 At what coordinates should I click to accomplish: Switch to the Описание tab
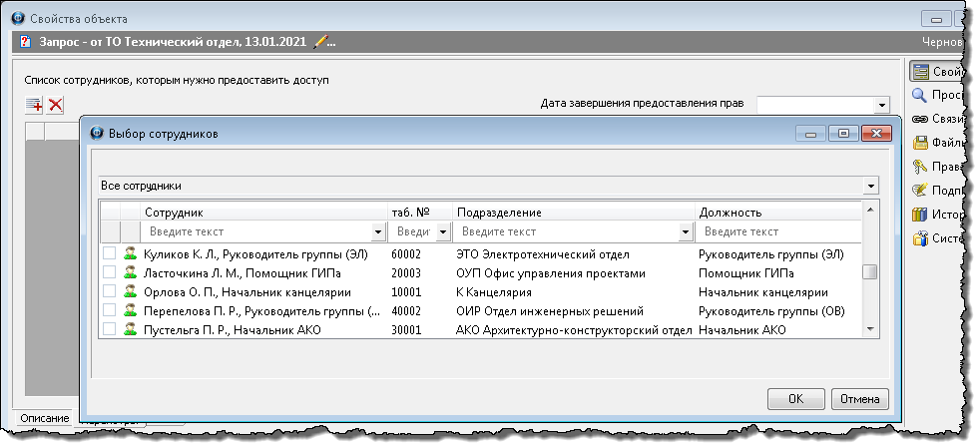[x=43, y=417]
